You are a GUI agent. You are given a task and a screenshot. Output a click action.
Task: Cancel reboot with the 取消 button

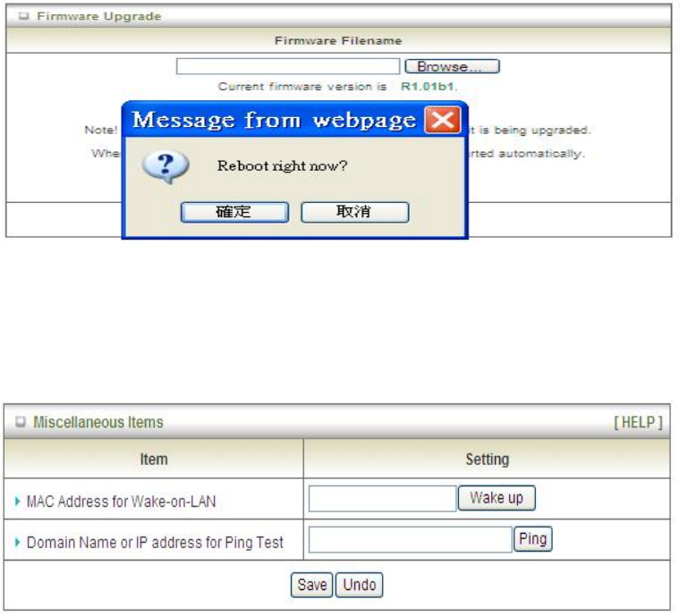coord(354,212)
